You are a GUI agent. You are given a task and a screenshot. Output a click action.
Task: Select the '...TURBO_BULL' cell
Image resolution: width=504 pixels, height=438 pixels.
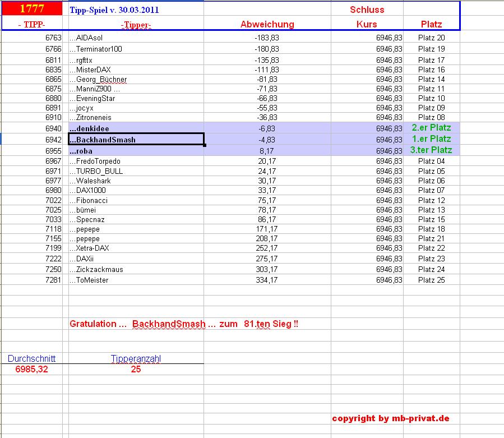coord(136,171)
